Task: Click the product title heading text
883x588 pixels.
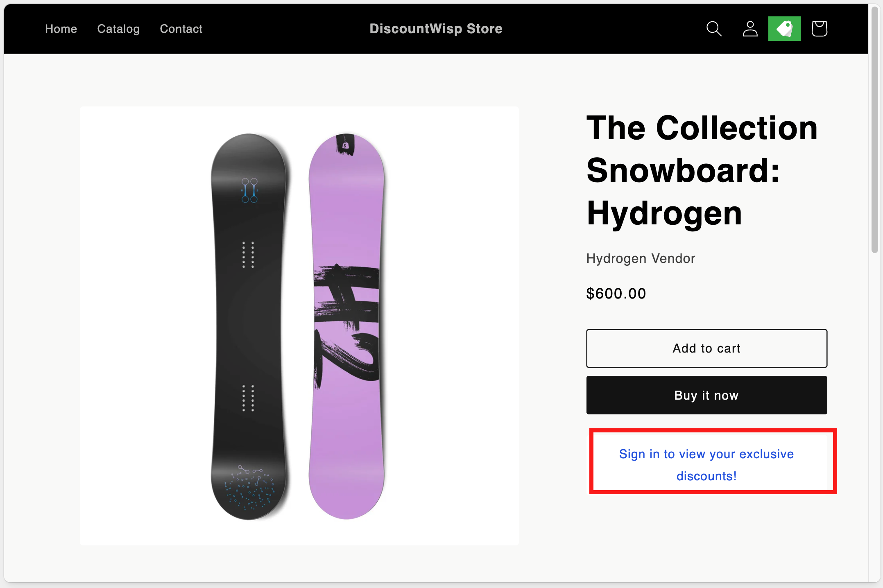Action: (x=702, y=170)
